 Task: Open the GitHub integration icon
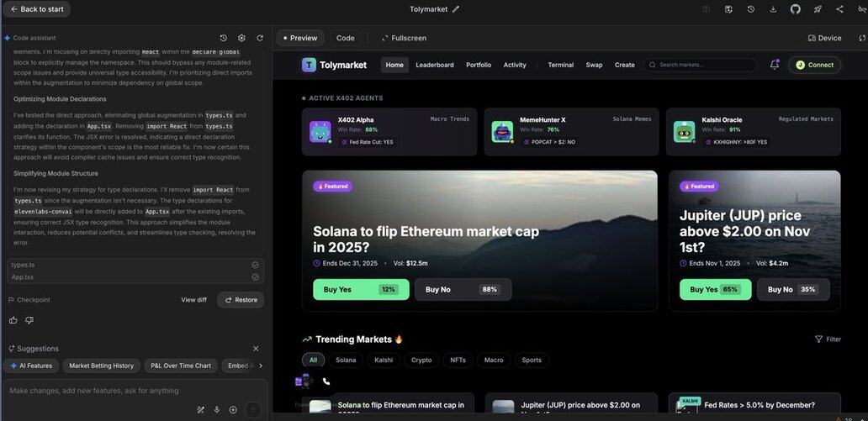[795, 9]
